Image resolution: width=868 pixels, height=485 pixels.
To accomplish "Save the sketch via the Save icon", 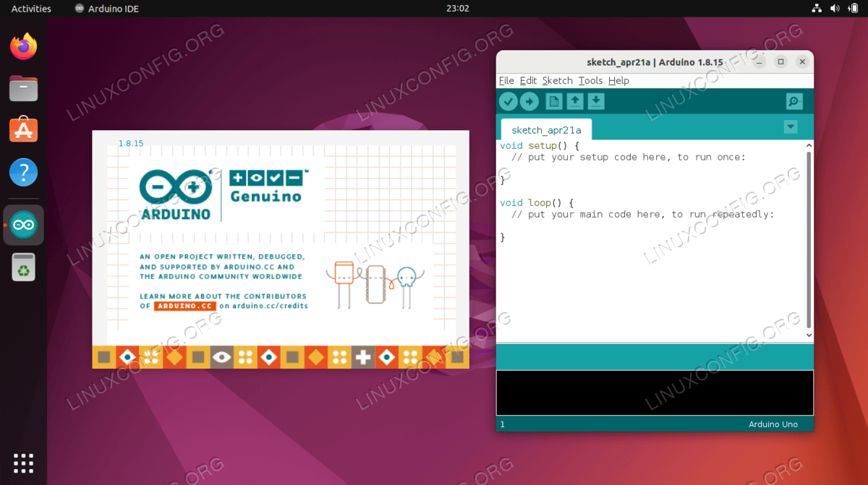I will click(x=595, y=101).
